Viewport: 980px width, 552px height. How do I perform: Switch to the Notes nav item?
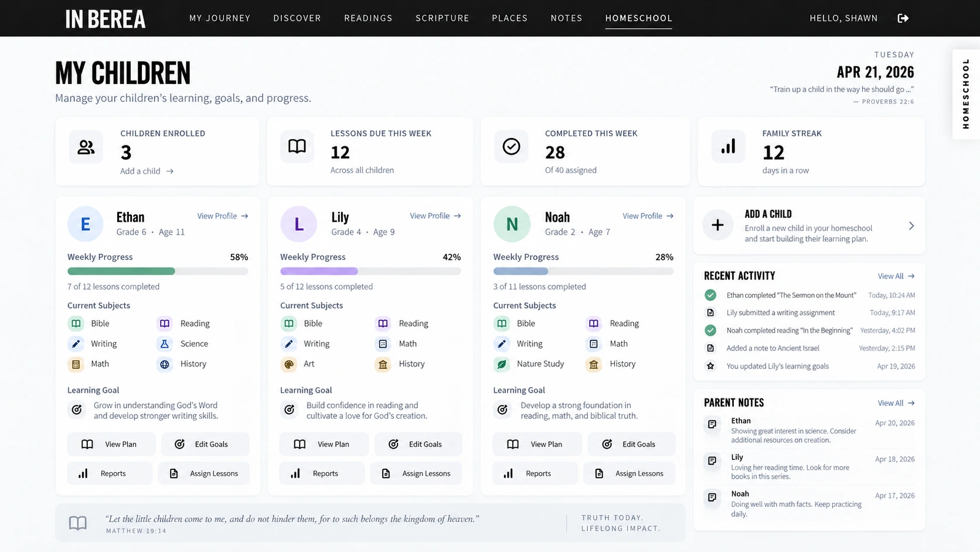pyautogui.click(x=567, y=18)
